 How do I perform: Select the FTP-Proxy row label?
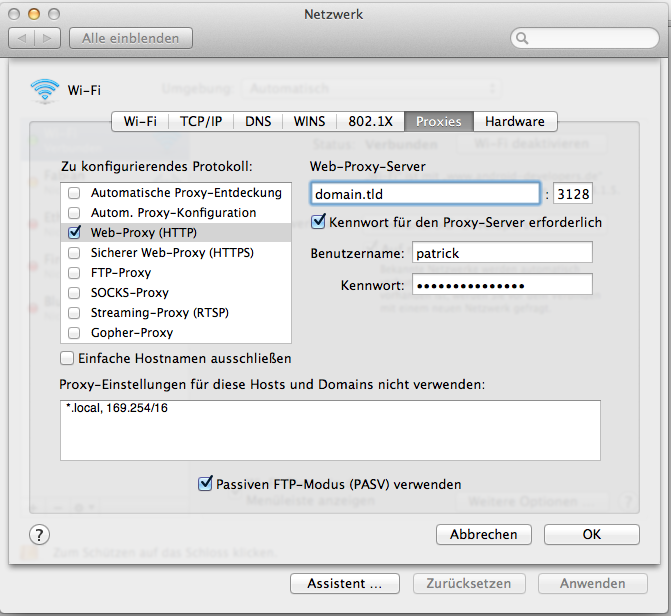[121, 273]
